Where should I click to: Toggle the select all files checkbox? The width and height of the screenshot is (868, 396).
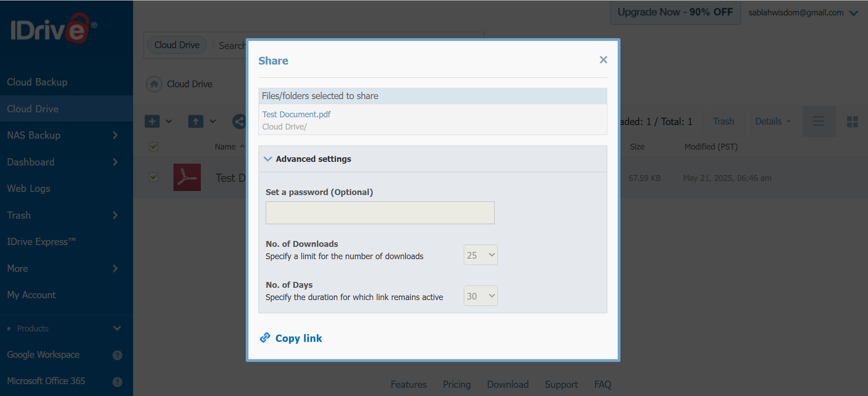pos(154,146)
